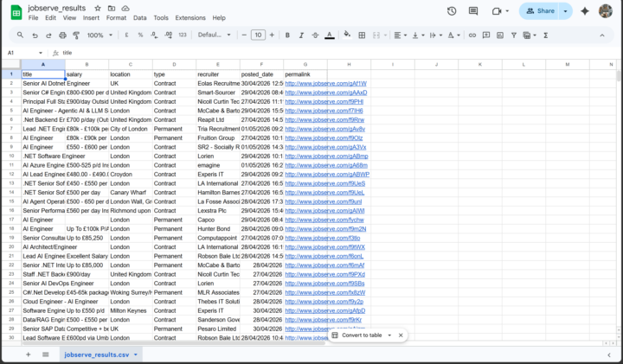Increase font size plus button
Image resolution: width=623 pixels, height=364 pixels.
[272, 35]
